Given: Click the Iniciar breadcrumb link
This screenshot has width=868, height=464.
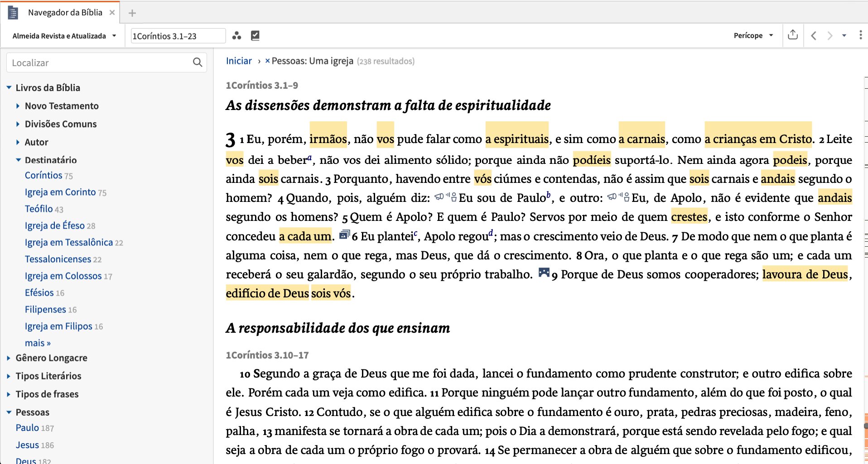Looking at the screenshot, I should [239, 61].
